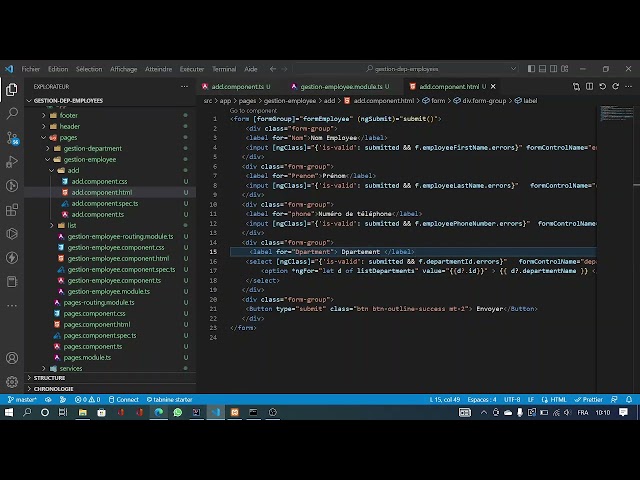The image size is (640, 480).
Task: Open add.component.css file
Action: (x=99, y=182)
